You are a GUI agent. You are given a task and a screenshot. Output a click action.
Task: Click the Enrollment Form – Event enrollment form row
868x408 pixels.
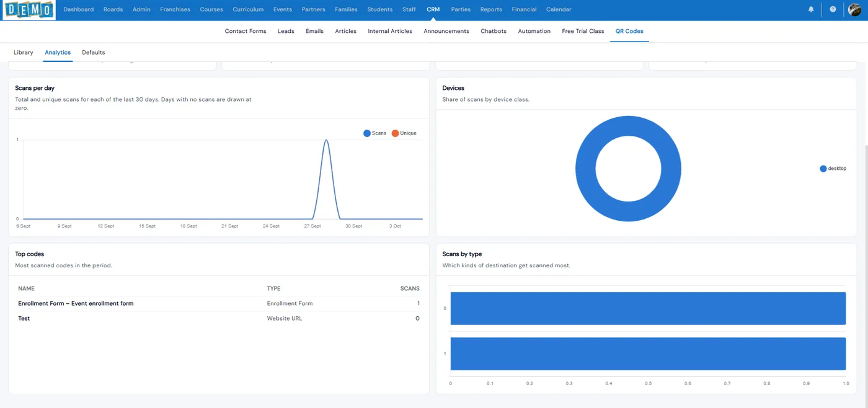pos(219,303)
